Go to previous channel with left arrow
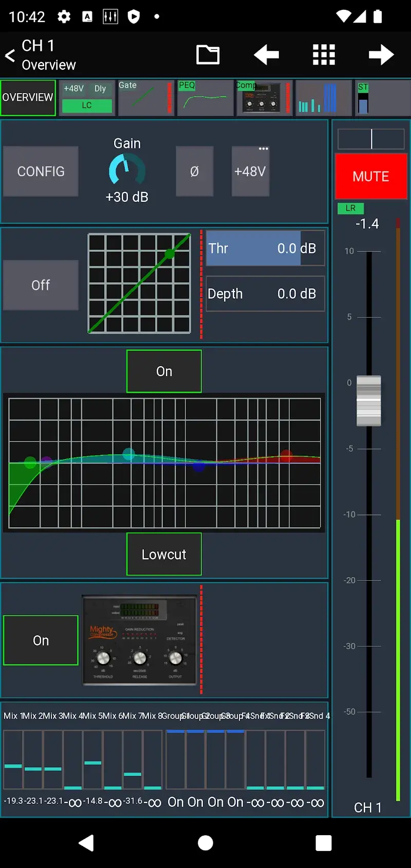The width and height of the screenshot is (411, 868). click(266, 54)
